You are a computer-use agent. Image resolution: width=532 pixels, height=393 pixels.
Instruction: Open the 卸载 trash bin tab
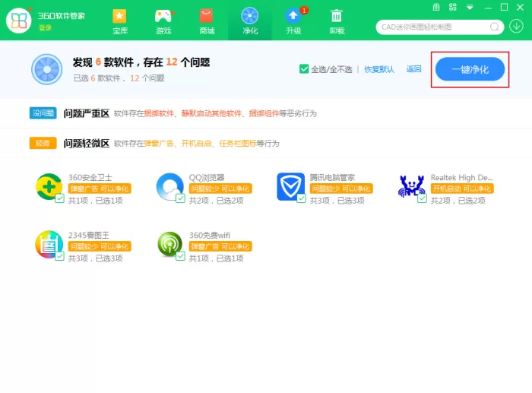pyautogui.click(x=337, y=22)
